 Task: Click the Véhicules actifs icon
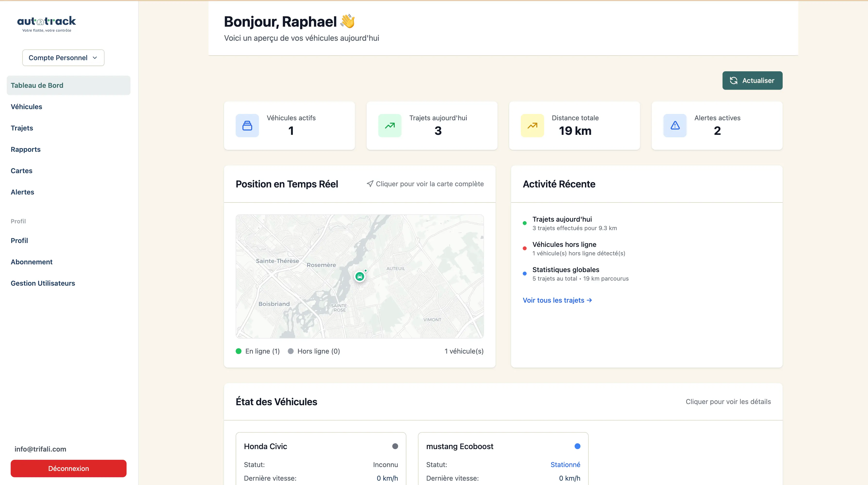247,125
